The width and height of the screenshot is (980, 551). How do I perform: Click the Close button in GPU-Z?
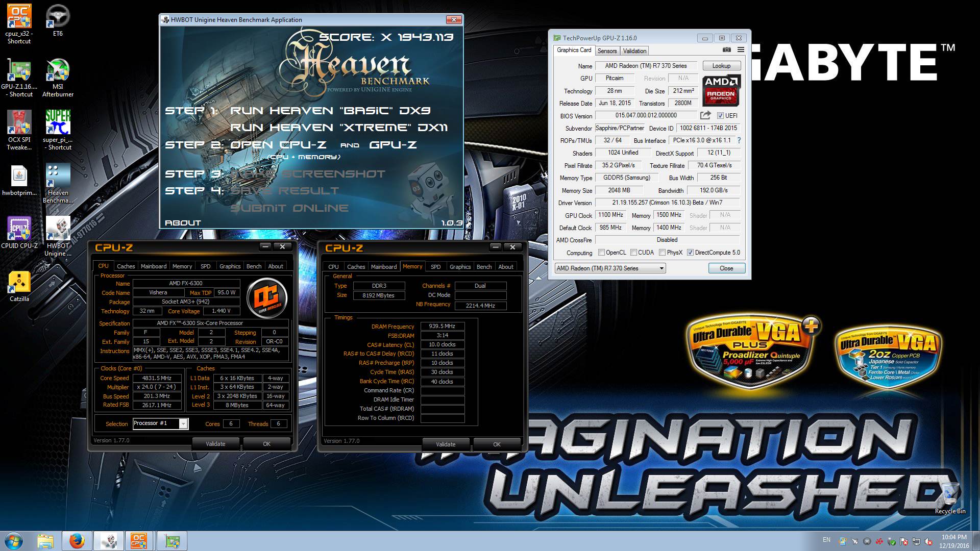(726, 268)
